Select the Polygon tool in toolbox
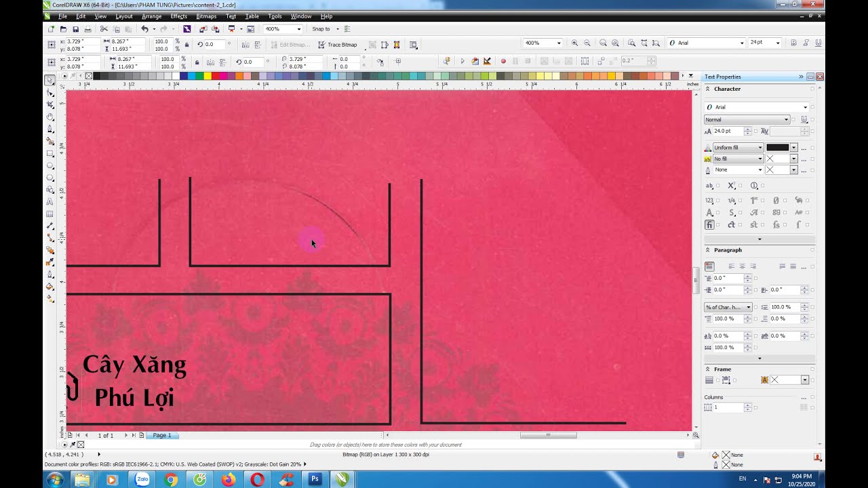The height and width of the screenshot is (488, 868). [50, 178]
